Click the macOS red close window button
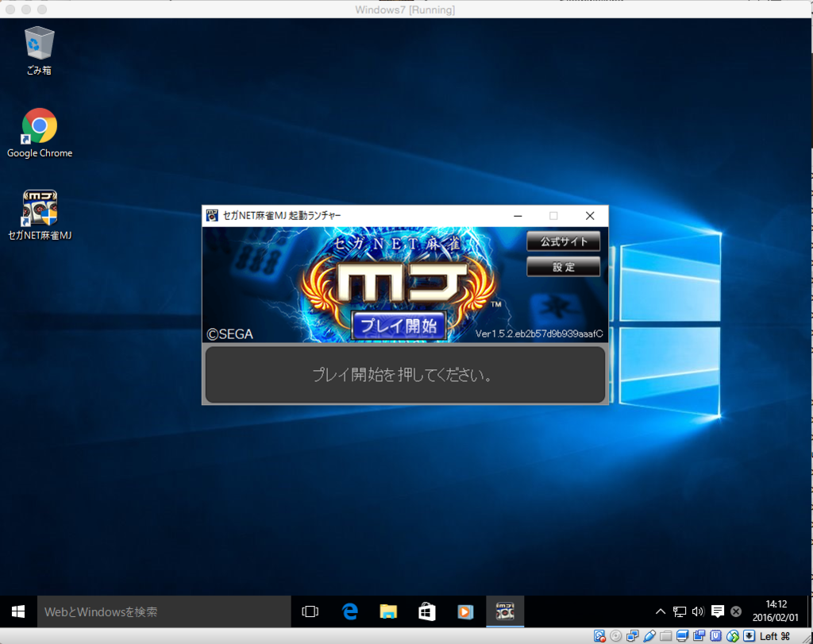The width and height of the screenshot is (813, 644). [10, 10]
